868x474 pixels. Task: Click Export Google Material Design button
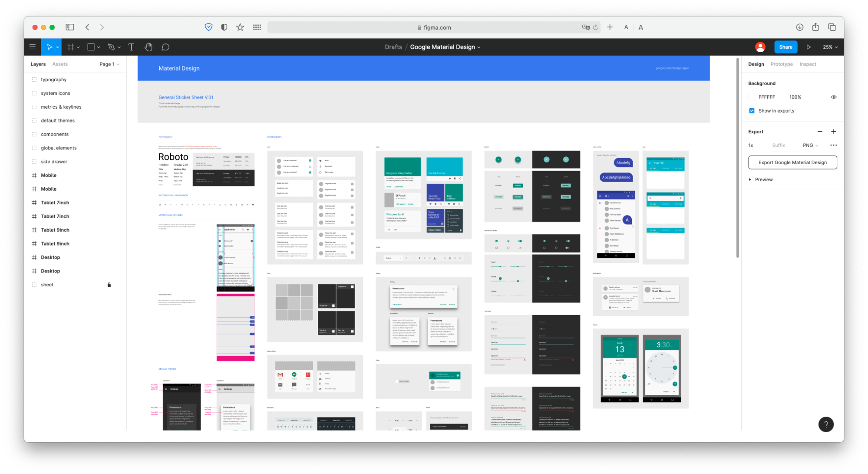792,162
